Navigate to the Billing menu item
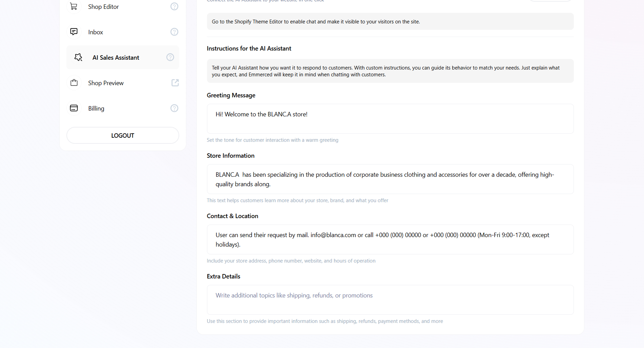 tap(96, 109)
